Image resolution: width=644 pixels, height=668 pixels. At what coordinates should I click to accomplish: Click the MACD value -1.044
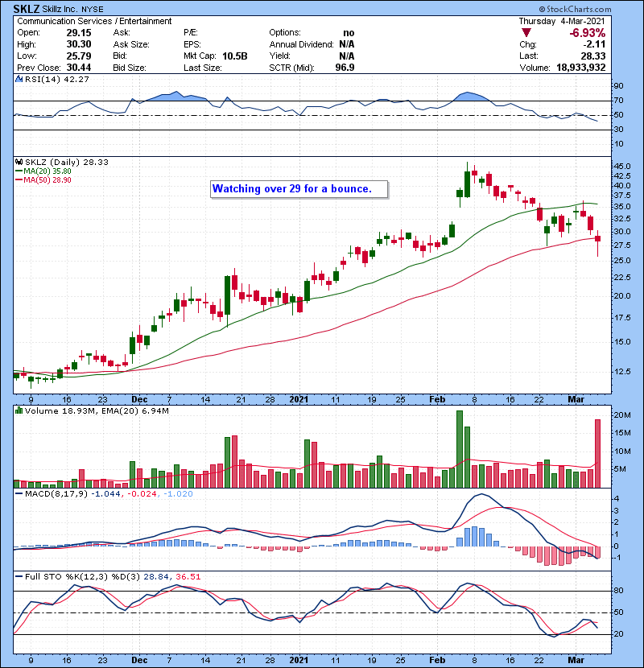click(105, 494)
